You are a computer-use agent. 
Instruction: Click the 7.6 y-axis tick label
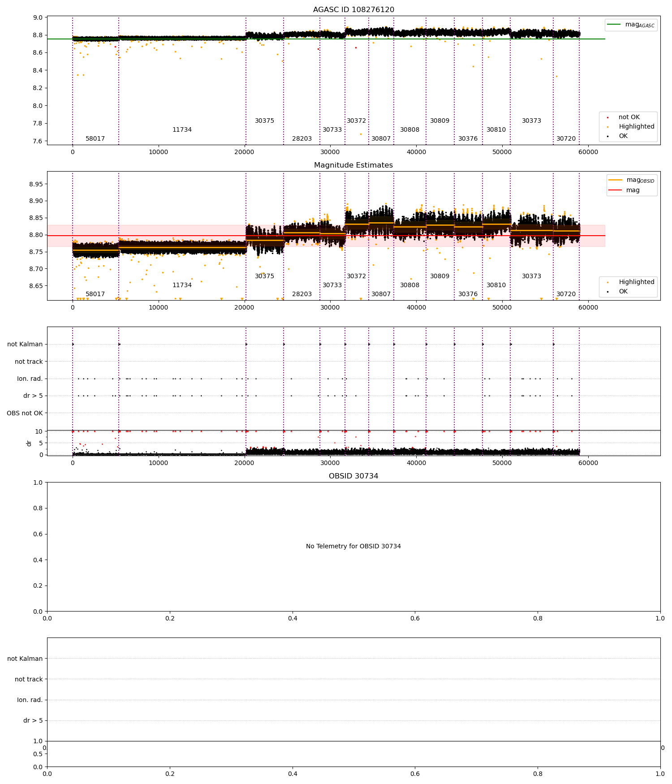[38, 141]
